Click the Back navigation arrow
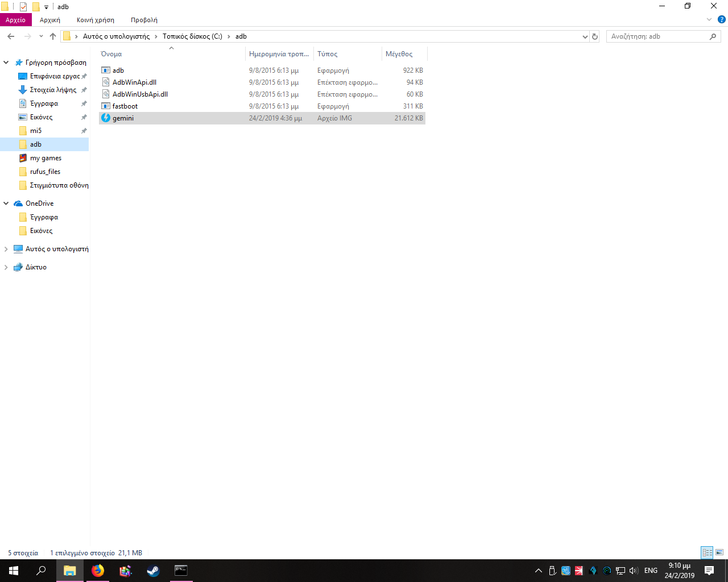The height and width of the screenshot is (582, 728). (11, 36)
